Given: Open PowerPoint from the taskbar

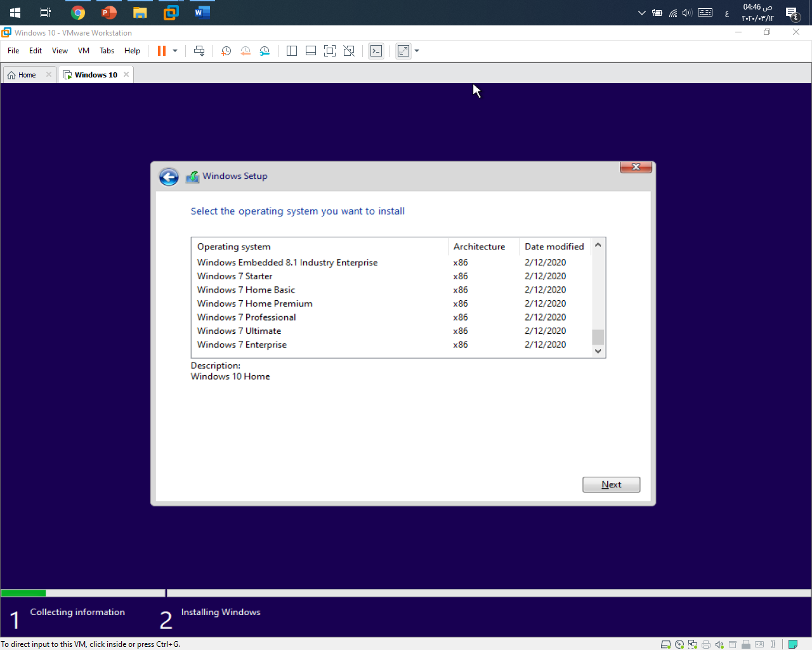Looking at the screenshot, I should (109, 13).
